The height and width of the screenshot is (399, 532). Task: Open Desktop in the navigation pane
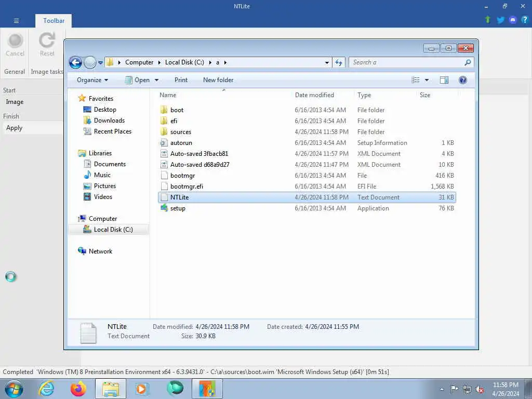click(x=105, y=110)
